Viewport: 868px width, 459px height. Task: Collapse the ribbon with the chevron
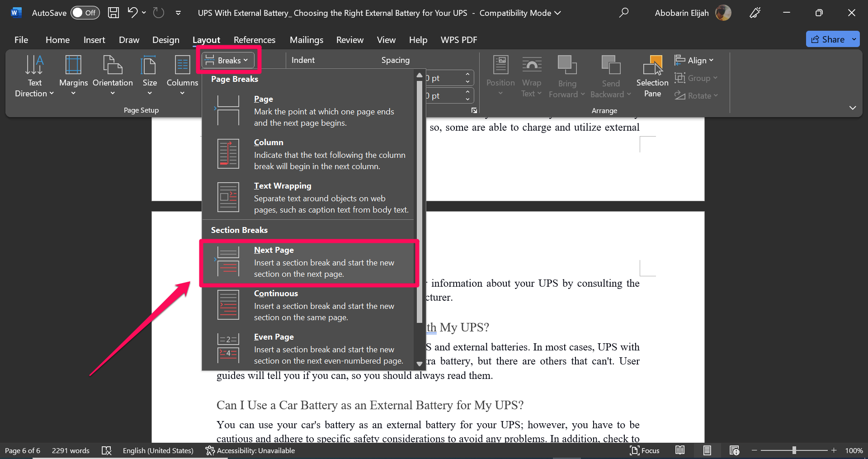pos(853,108)
